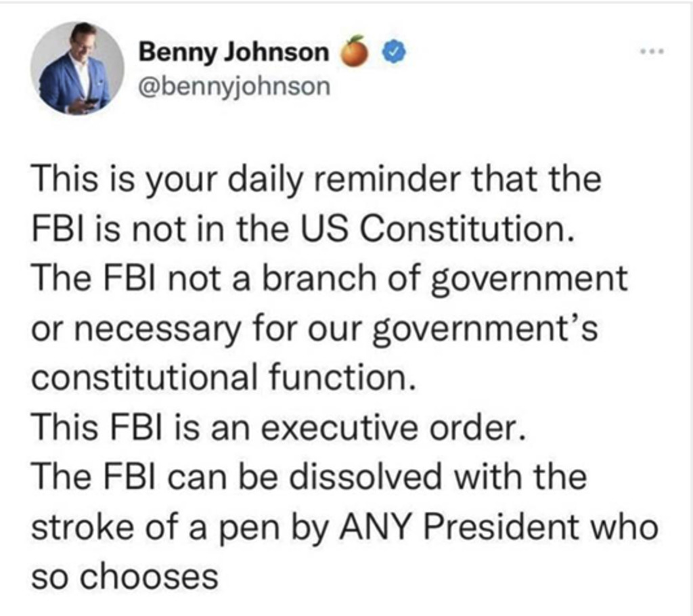The height and width of the screenshot is (616, 693).
Task: Click the phone in the avatar photo
Action: pyautogui.click(x=91, y=102)
